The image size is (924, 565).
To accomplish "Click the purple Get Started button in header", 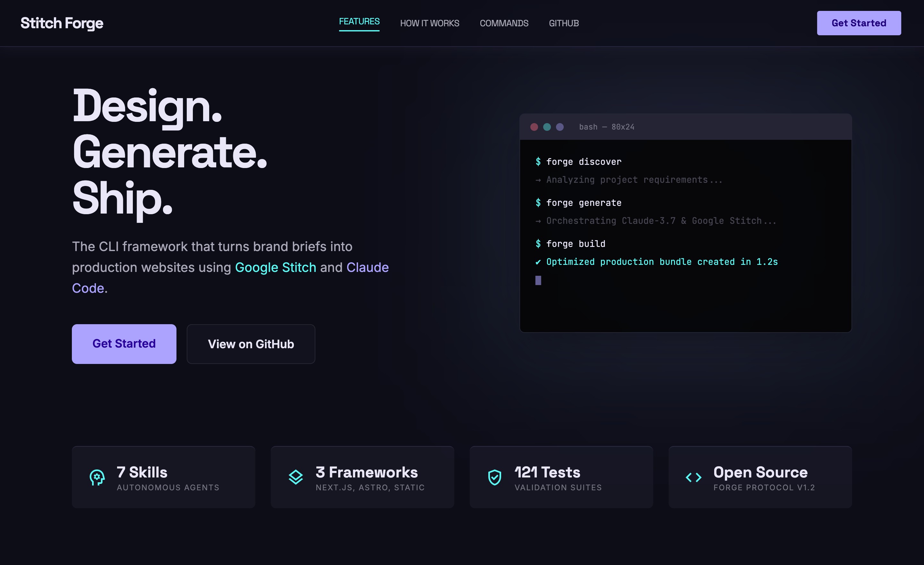I will [859, 23].
